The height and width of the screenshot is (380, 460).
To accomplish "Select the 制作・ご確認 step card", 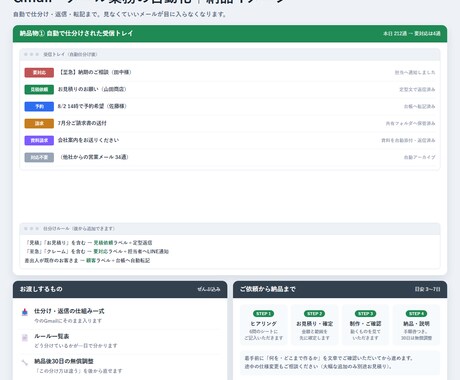I will [x=365, y=325].
